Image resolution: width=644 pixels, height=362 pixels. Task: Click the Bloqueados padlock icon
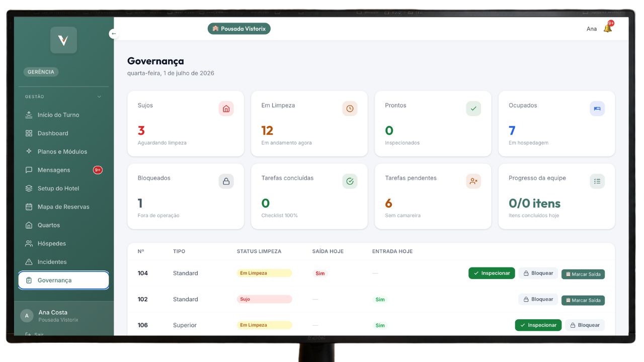[x=226, y=182]
